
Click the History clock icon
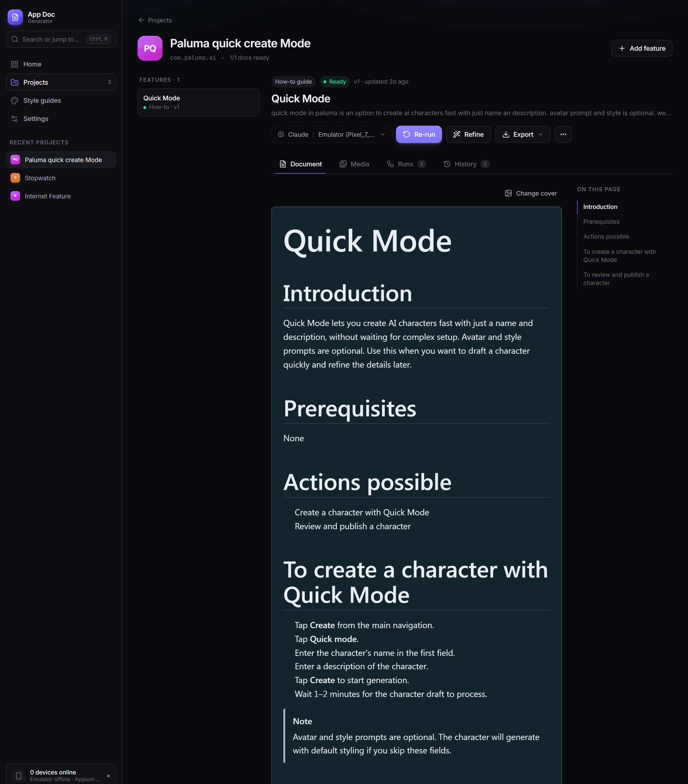pos(447,164)
